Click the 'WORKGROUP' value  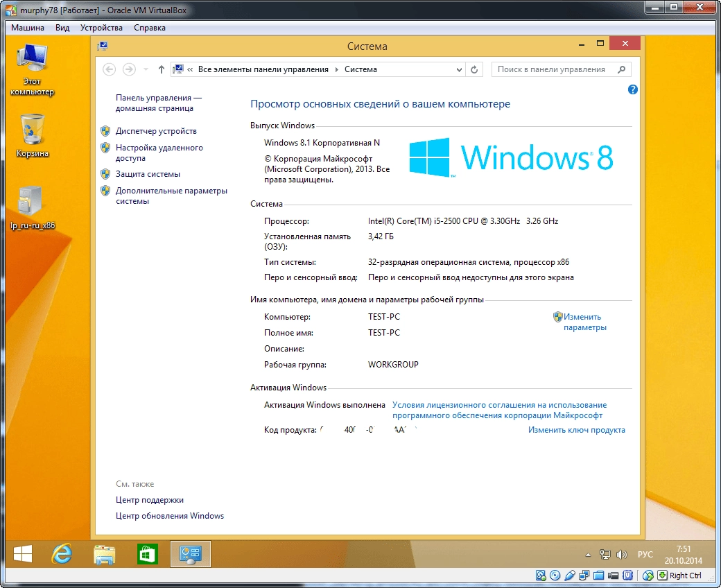393,365
